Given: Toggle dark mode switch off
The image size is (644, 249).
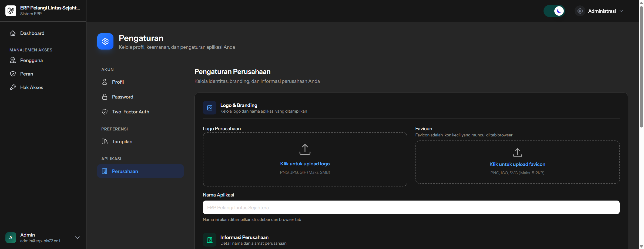Looking at the screenshot, I should (x=554, y=11).
